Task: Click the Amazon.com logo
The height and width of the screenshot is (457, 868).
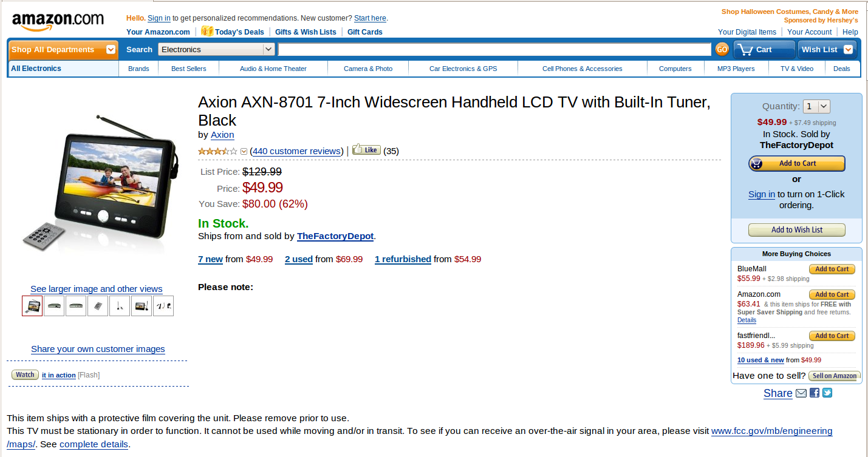Action: point(58,21)
